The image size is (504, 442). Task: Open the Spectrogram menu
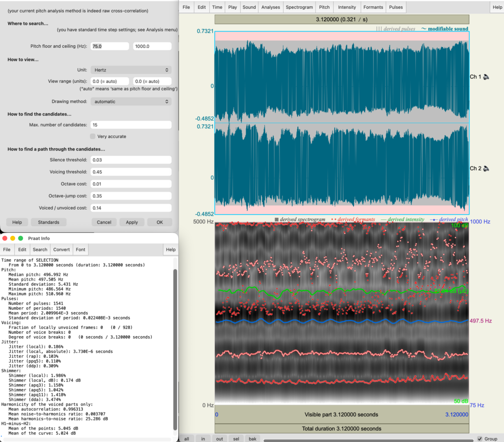[x=299, y=7]
